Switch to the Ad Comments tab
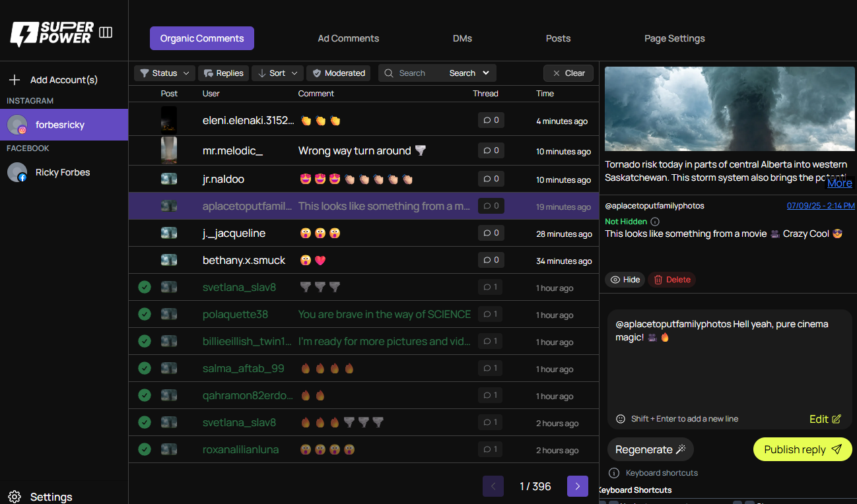The image size is (857, 504). (349, 38)
